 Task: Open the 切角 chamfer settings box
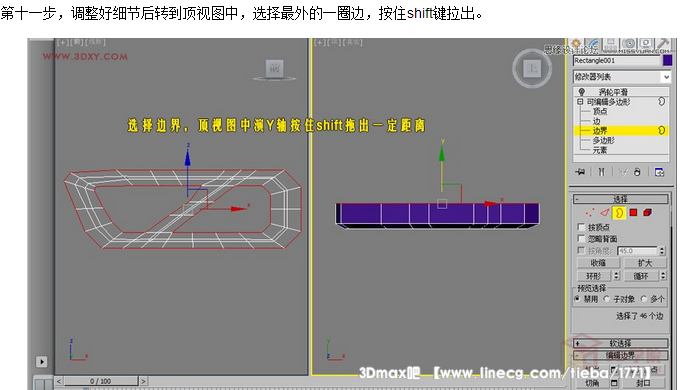pos(614,383)
